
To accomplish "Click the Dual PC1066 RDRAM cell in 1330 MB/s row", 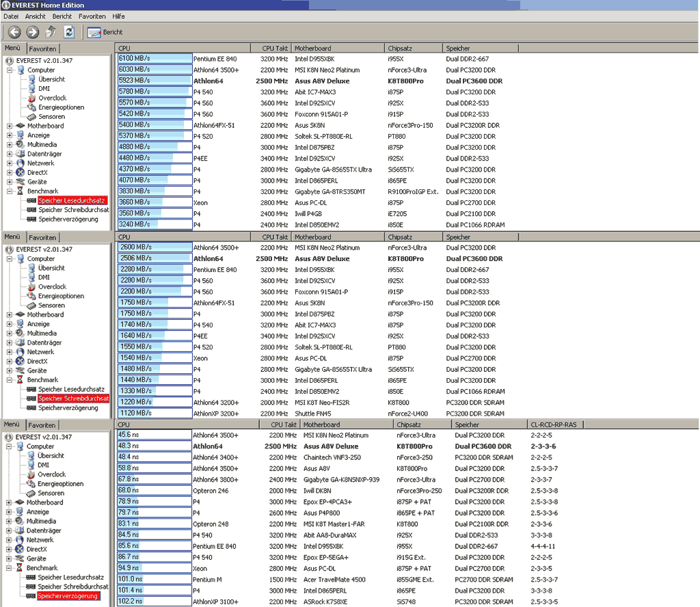I will pyautogui.click(x=476, y=392).
